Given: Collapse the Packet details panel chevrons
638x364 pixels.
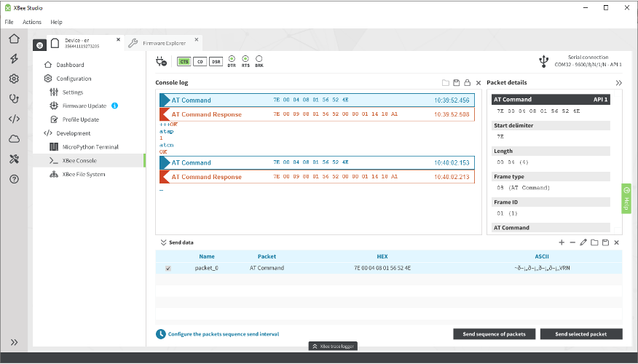Looking at the screenshot, I should [x=619, y=83].
